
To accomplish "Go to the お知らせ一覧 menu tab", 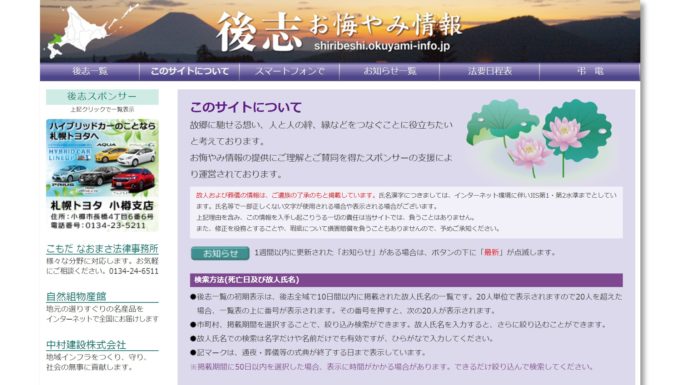I will 389,72.
